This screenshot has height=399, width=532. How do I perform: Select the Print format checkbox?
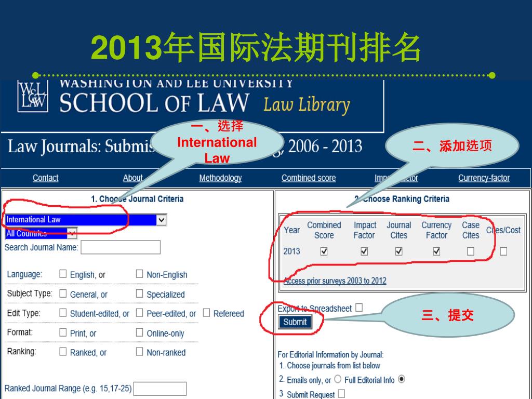[63, 332]
